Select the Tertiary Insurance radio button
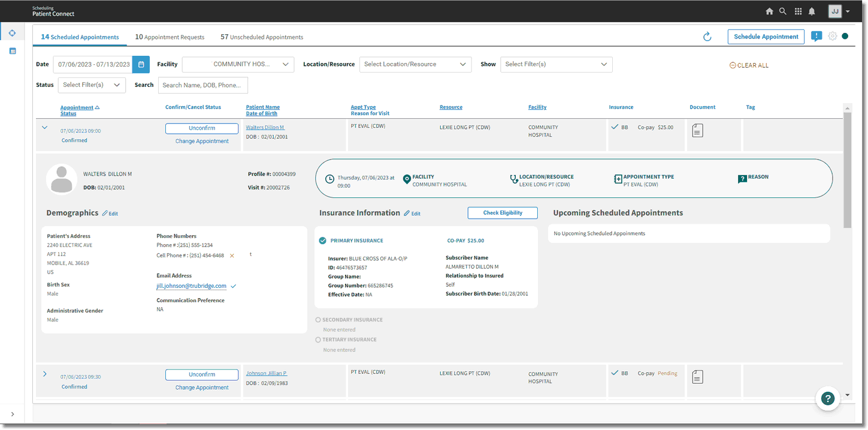 point(318,339)
